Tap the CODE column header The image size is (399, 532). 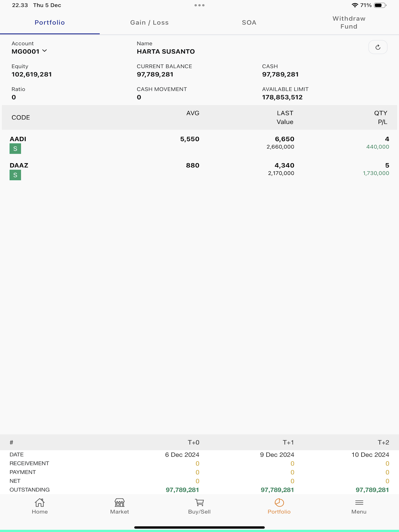(x=21, y=117)
